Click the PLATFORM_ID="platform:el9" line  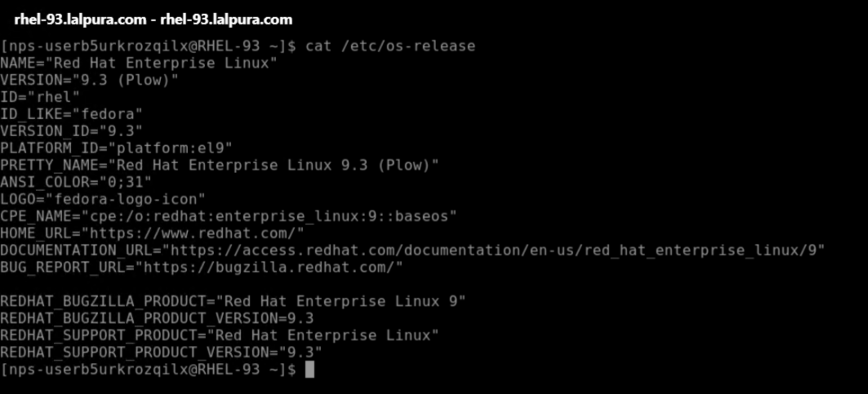[x=116, y=148]
